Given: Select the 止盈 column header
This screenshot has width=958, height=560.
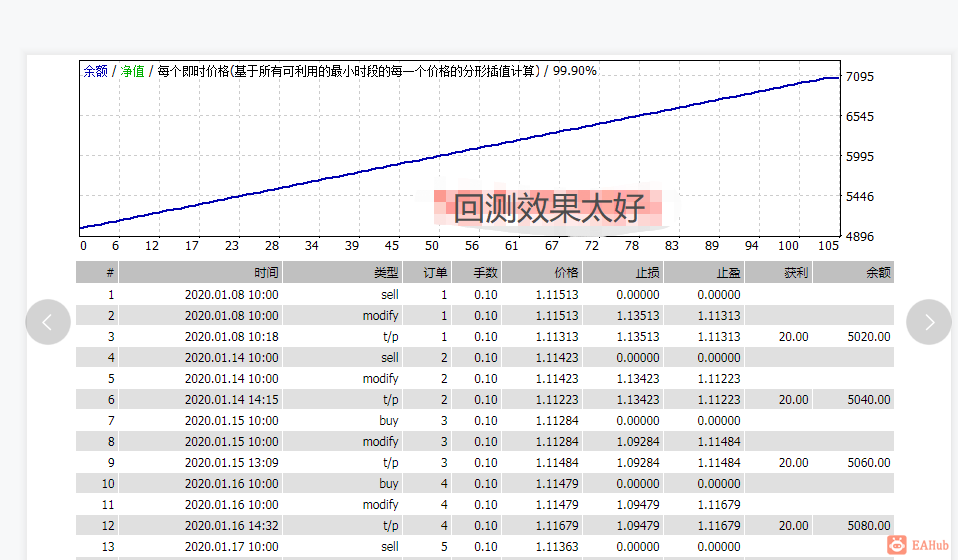Looking at the screenshot, I should pos(704,272).
